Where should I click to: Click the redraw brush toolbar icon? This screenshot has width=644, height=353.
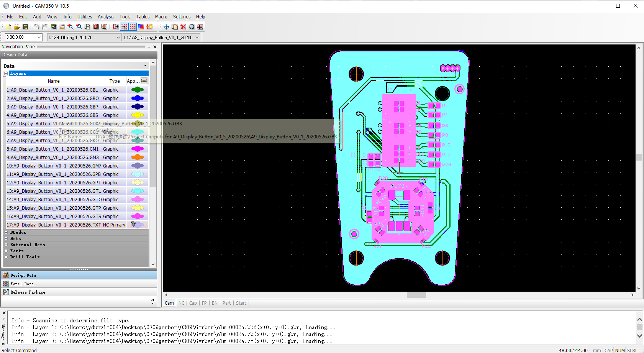pyautogui.click(x=62, y=26)
